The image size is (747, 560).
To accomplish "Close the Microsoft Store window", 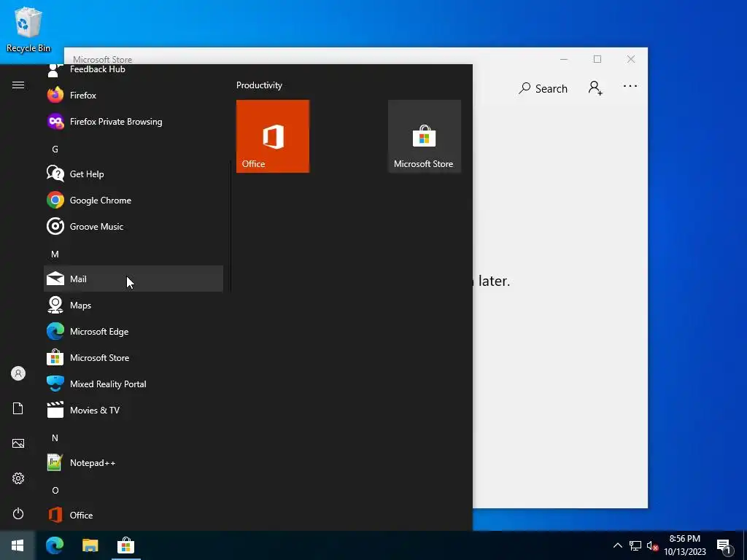I will click(x=631, y=59).
